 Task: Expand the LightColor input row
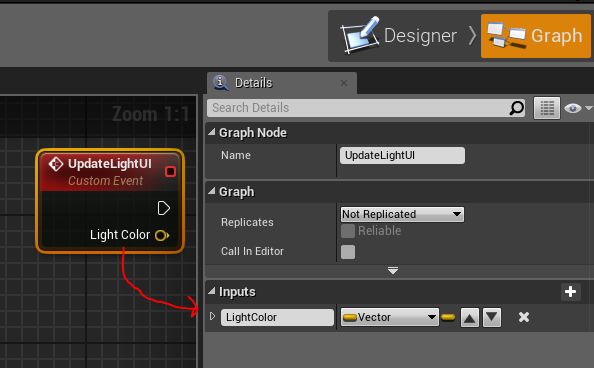(x=213, y=316)
